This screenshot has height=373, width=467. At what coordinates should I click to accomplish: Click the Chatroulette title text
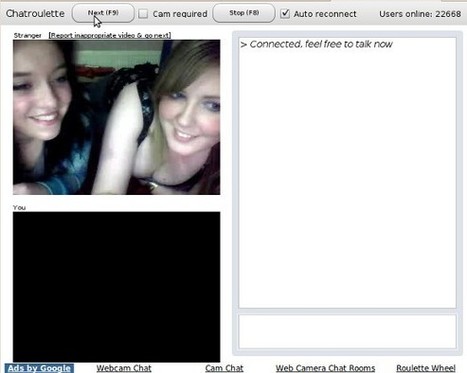click(35, 14)
